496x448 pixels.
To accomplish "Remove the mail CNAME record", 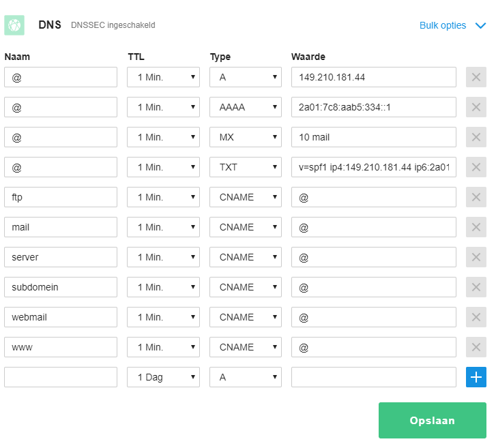I will click(x=476, y=227).
